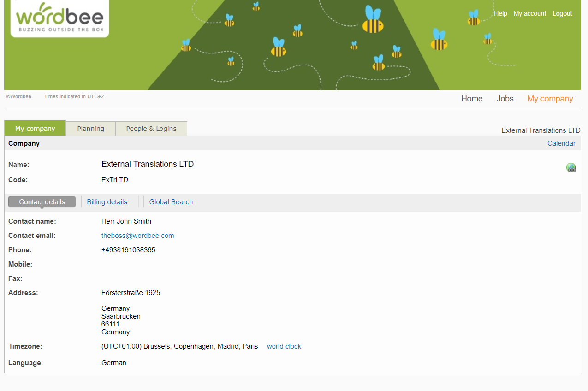The height and width of the screenshot is (391, 588).
Task: Log out via the Logout link
Action: pos(562,13)
